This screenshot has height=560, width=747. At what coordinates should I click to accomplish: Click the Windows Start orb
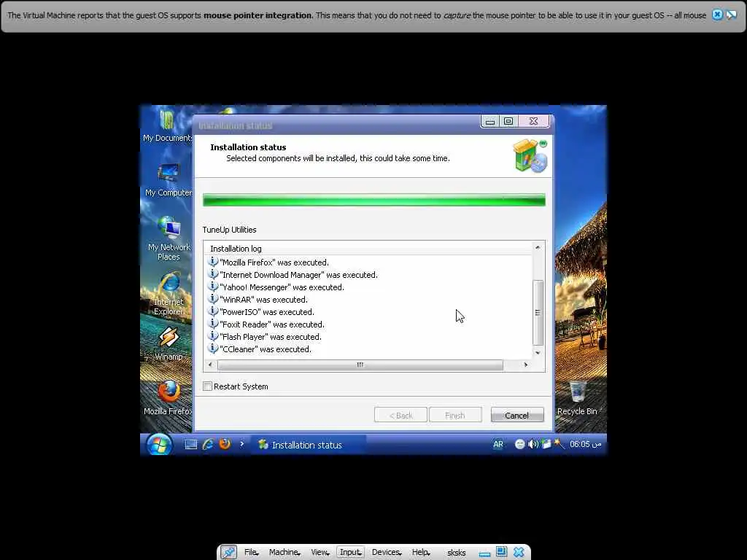(x=158, y=445)
